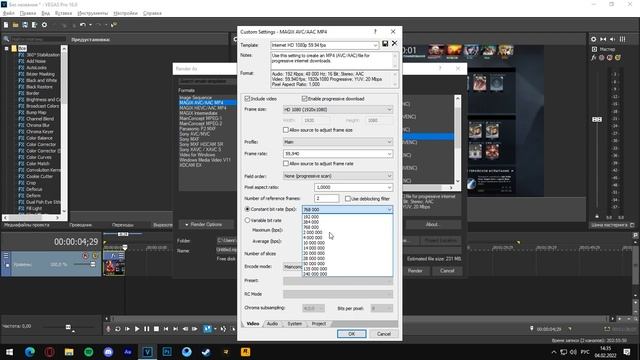Screen dimensions: 640x360
Task: Click the Open folder icon in the VEGAS toolbar
Action: tap(15, 25)
